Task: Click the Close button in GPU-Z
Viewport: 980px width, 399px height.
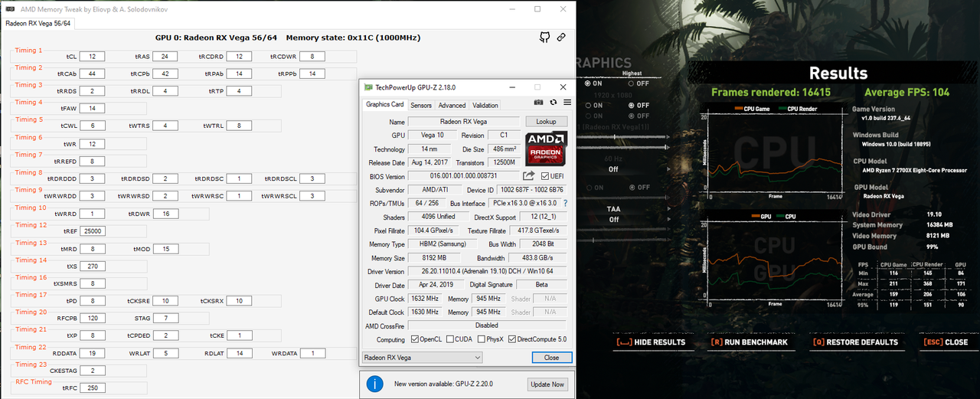Action: pyautogui.click(x=551, y=358)
